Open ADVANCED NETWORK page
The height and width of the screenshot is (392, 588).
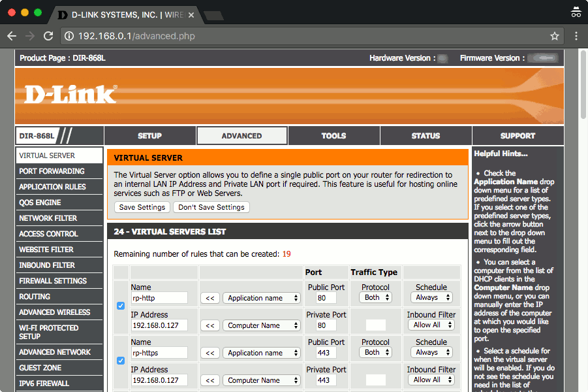(x=59, y=352)
